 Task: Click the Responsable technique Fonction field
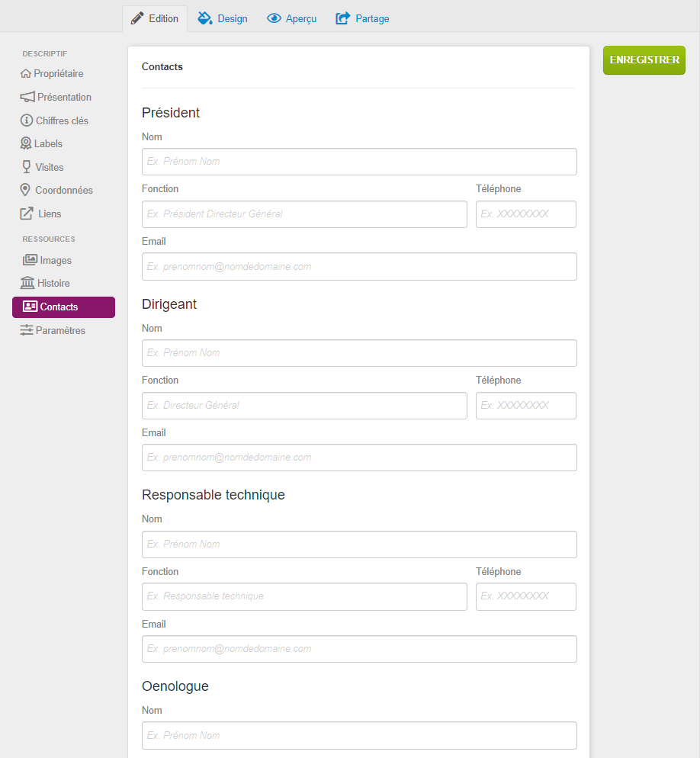[x=304, y=596]
